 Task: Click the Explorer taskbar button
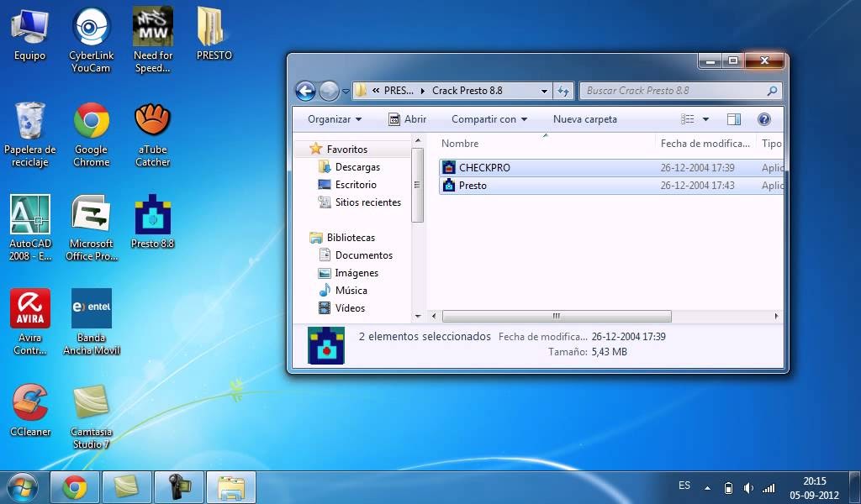tap(231, 487)
